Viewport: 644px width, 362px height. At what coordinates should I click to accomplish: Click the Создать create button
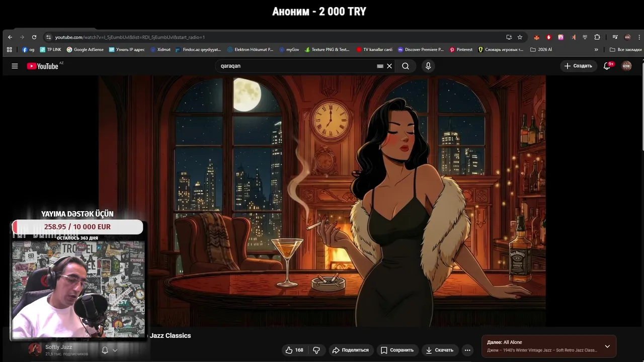pyautogui.click(x=578, y=66)
